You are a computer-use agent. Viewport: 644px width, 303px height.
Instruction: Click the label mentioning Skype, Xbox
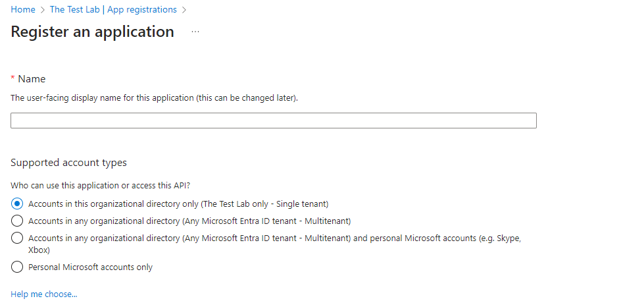tap(274, 238)
